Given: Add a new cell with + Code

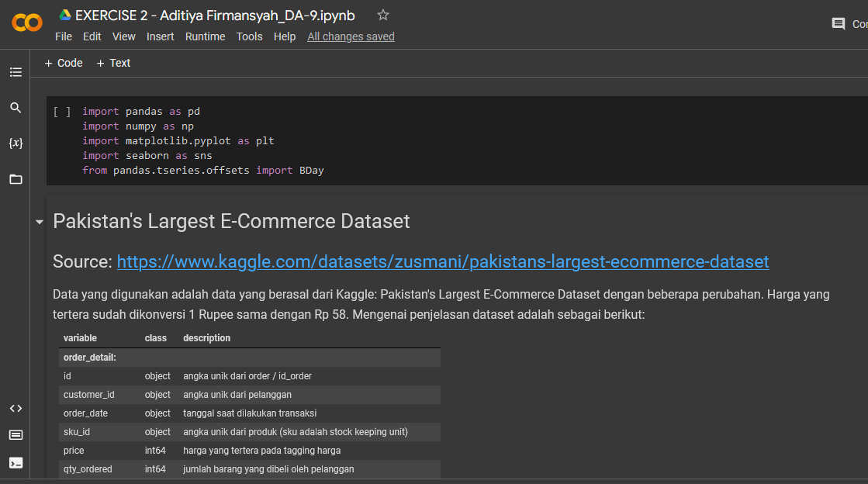Looking at the screenshot, I should pos(63,63).
